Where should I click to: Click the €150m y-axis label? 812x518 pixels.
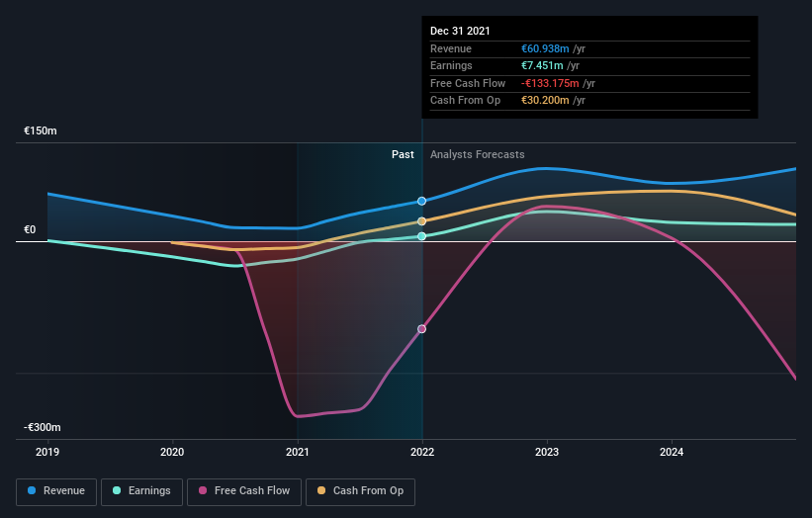point(41,130)
